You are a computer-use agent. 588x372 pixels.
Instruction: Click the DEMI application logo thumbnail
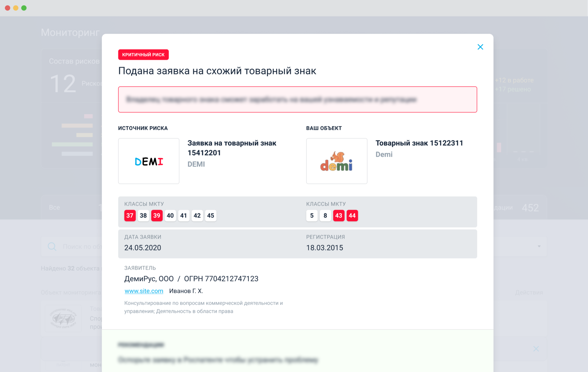pyautogui.click(x=149, y=161)
